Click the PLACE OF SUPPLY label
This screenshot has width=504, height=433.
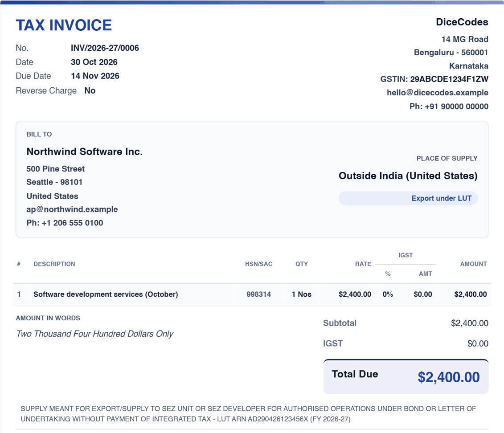[447, 158]
